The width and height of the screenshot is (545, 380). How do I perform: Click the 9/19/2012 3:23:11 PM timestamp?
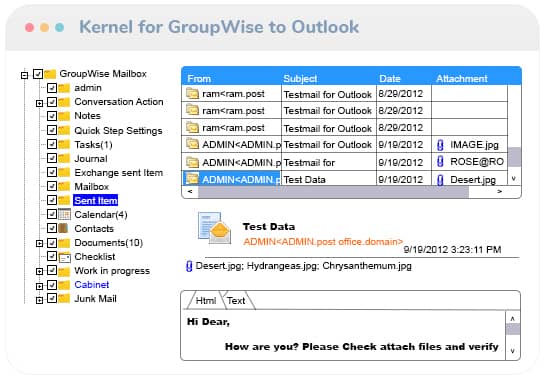tap(452, 250)
